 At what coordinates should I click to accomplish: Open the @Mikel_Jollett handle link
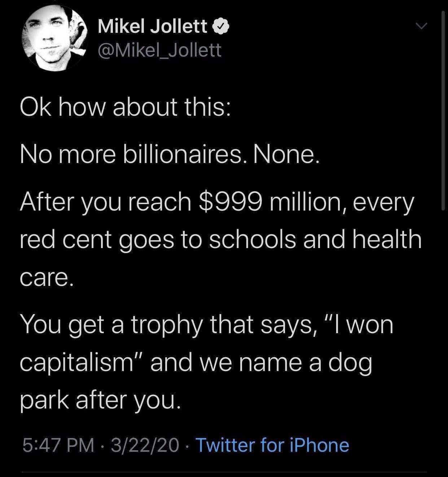pyautogui.click(x=159, y=50)
